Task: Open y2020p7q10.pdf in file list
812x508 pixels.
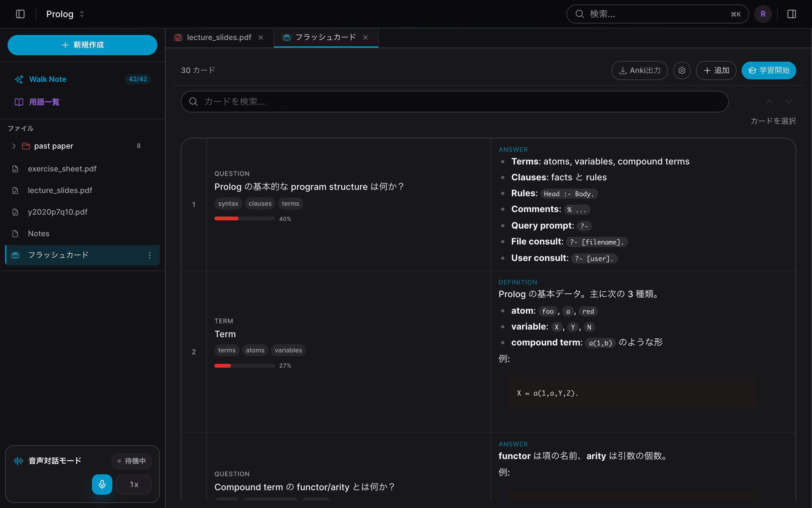Action: click(82, 212)
